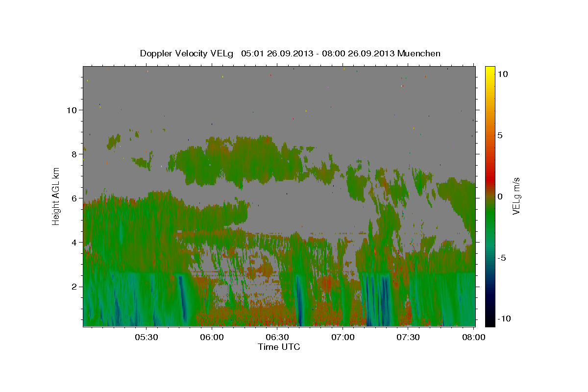
Task: Click the 07:00 time tick label
Action: tap(343, 338)
